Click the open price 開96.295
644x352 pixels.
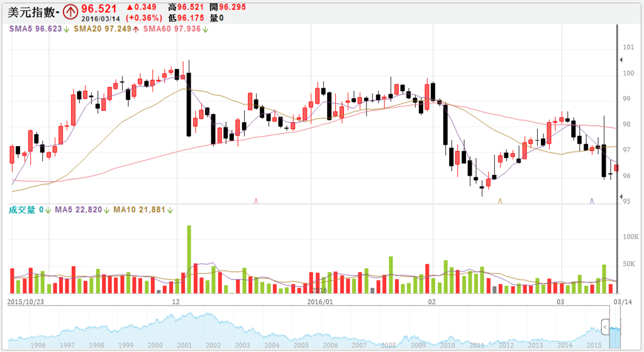pyautogui.click(x=228, y=8)
